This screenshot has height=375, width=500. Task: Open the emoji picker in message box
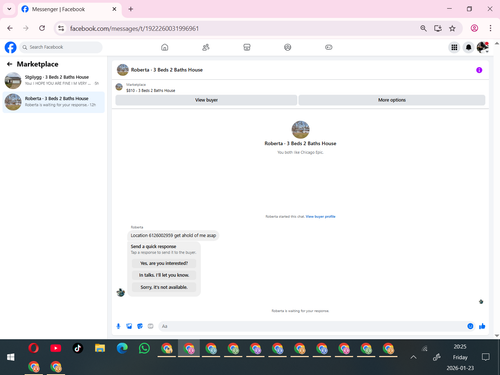point(470,326)
